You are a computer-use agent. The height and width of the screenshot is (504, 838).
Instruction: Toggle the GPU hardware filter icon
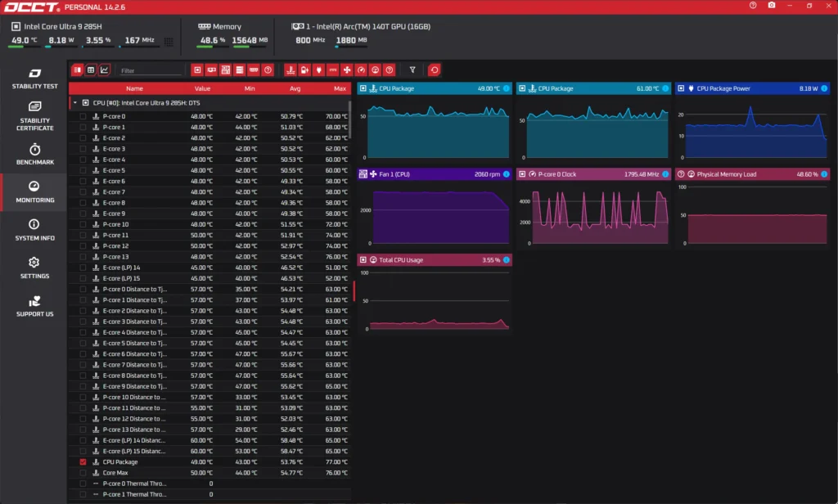click(x=212, y=70)
